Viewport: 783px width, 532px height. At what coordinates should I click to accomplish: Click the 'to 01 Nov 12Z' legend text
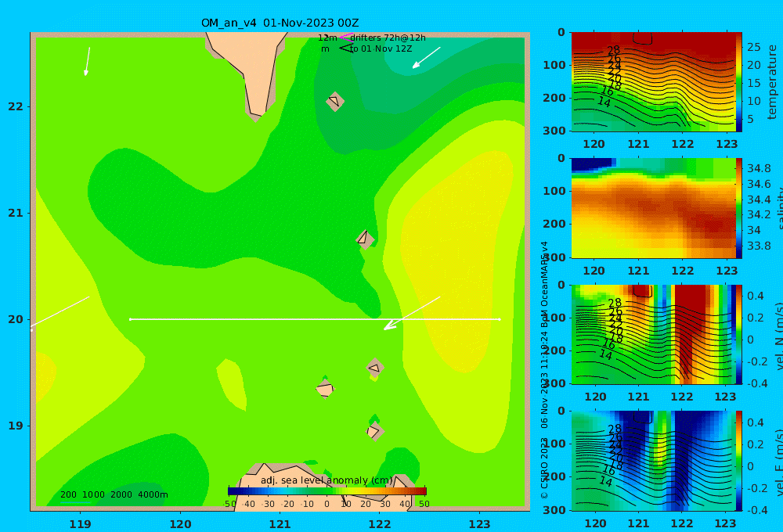click(x=381, y=49)
